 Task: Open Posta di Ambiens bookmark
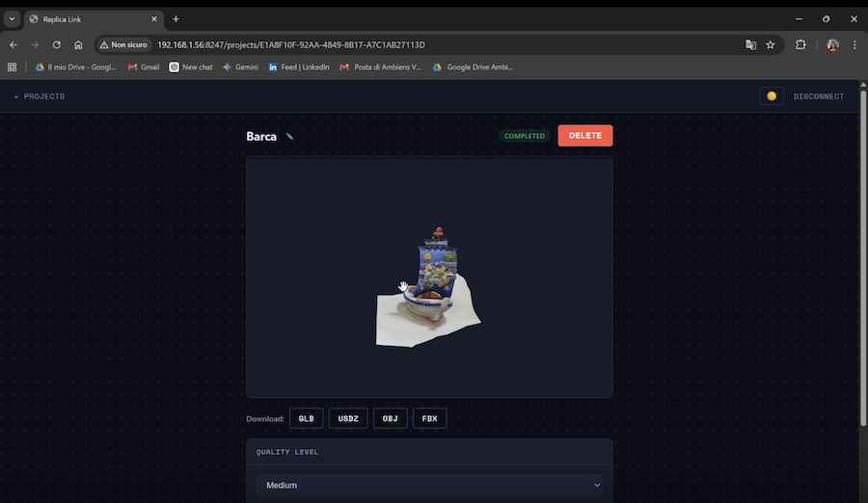[381, 66]
